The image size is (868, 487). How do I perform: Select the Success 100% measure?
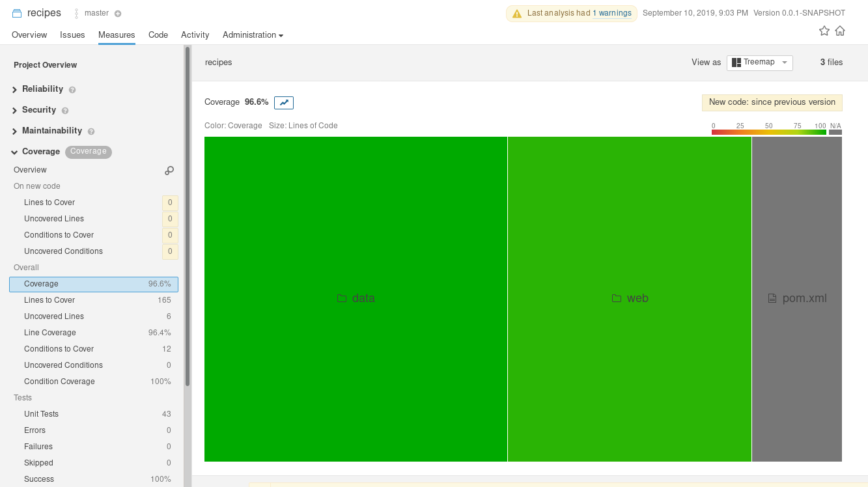coord(94,479)
